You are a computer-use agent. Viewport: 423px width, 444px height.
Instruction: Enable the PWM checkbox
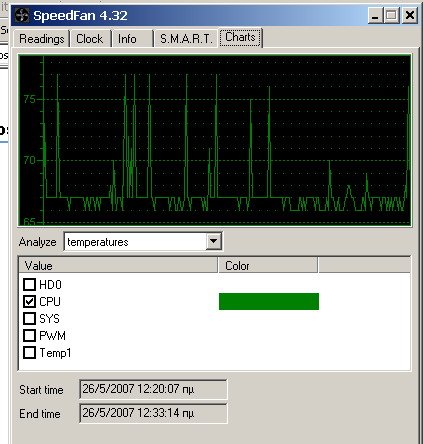29,335
